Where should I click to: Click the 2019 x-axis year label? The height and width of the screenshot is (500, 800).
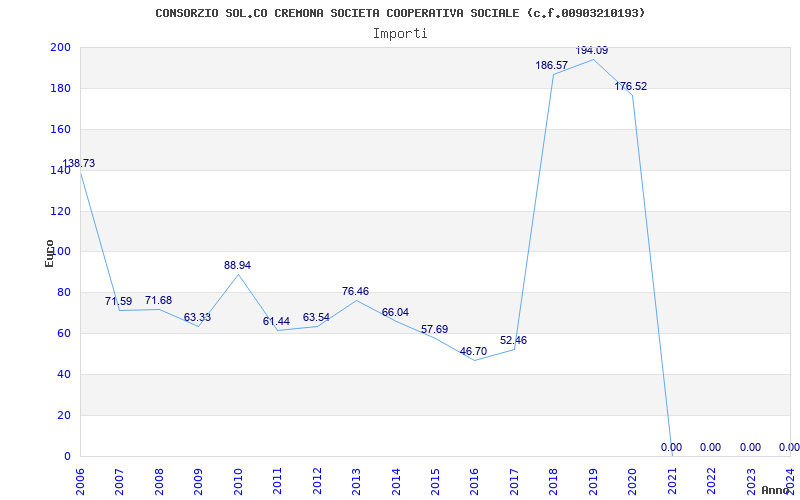593,481
